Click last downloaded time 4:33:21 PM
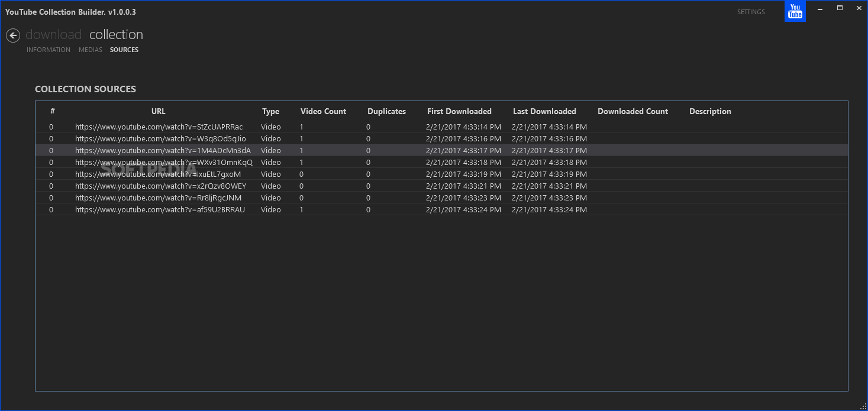 pyautogui.click(x=549, y=186)
